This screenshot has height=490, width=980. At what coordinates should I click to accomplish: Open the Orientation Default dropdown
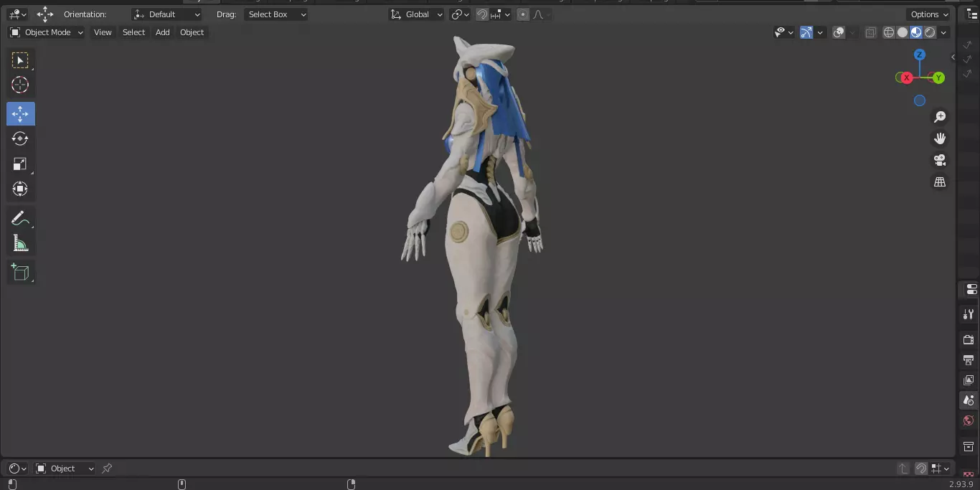click(167, 14)
